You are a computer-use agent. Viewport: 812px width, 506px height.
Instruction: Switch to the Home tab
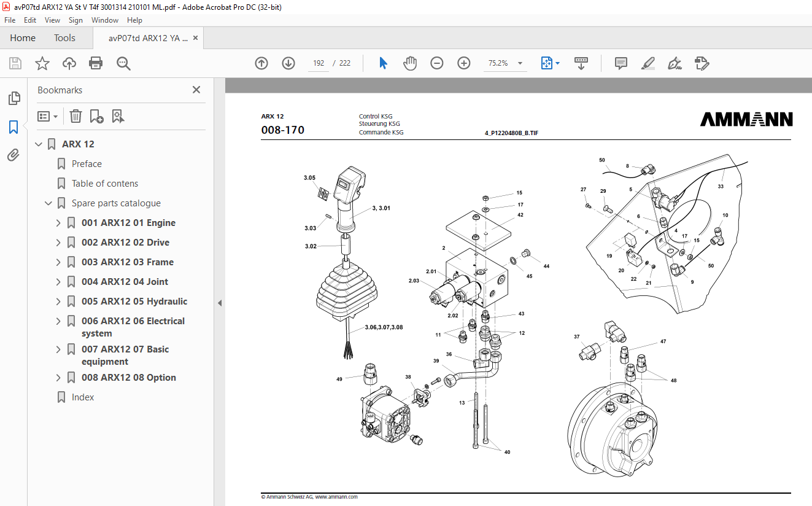(23, 38)
